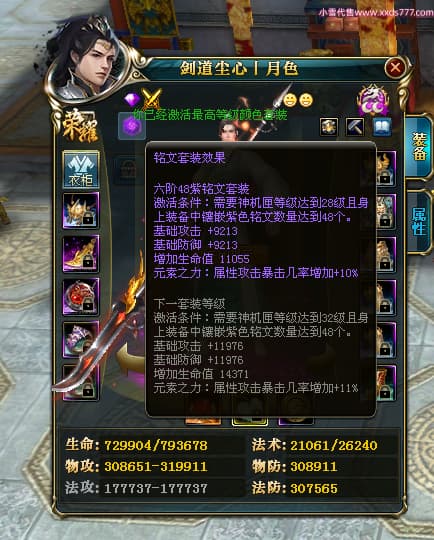Select the purple inscription gem slot

pyautogui.click(x=132, y=126)
